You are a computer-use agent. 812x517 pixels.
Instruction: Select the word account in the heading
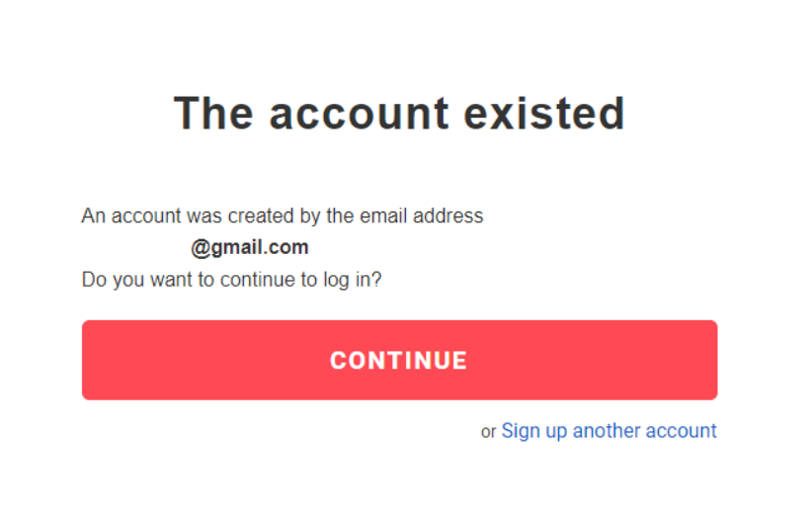click(345, 114)
